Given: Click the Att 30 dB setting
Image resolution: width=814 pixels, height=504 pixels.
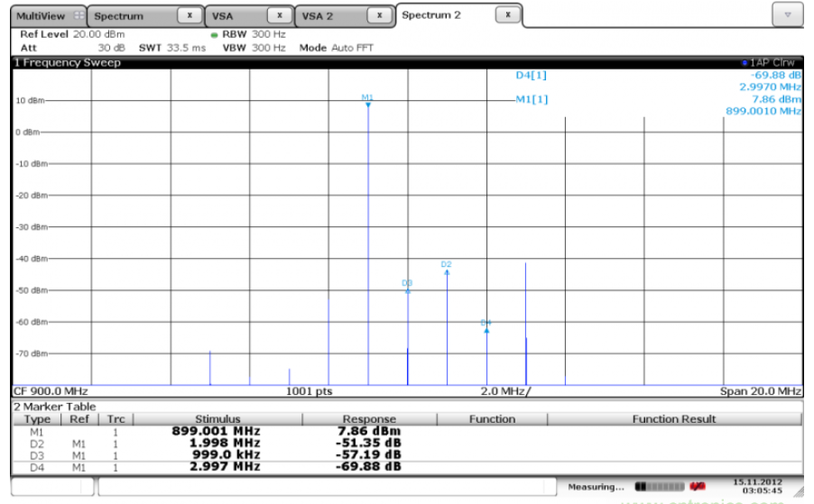Looking at the screenshot, I should click(x=72, y=48).
